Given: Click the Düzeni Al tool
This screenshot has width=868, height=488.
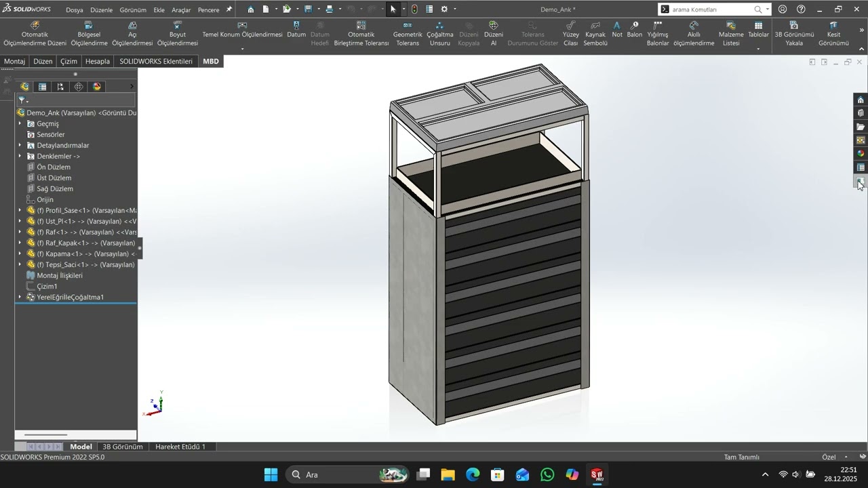Looking at the screenshot, I should [x=494, y=34].
